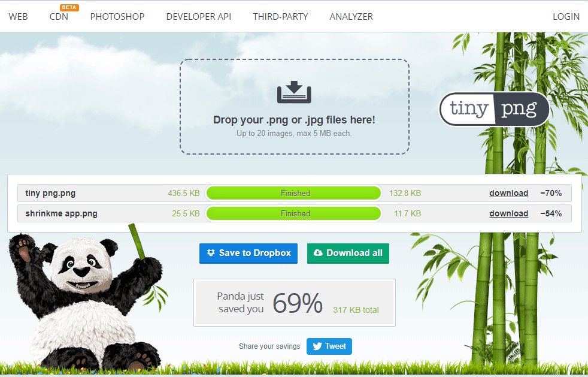This screenshot has height=377, width=588.
Task: Click the 'Share your savings' label
Action: pos(269,346)
